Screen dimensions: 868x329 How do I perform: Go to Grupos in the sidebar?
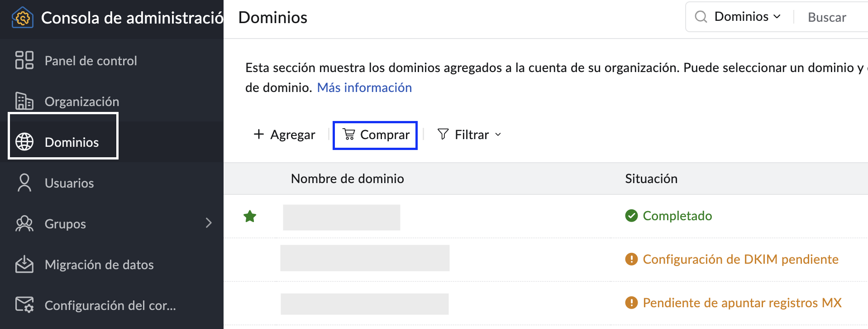tap(65, 223)
